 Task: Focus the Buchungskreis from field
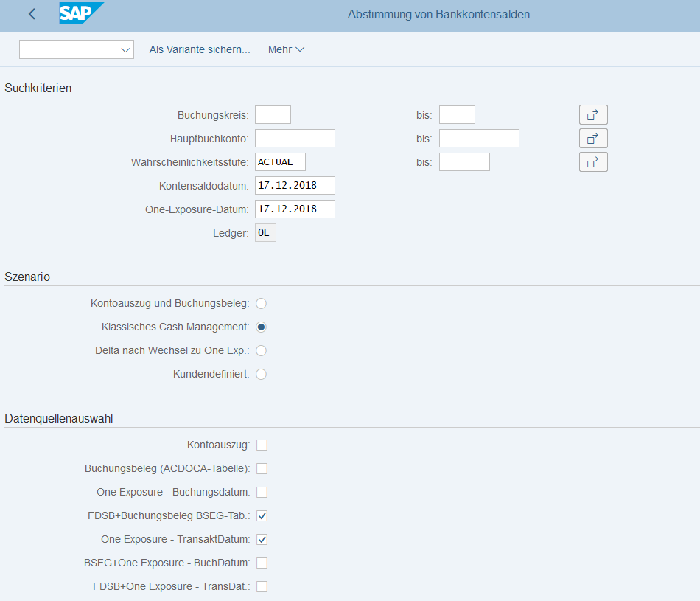[x=273, y=115]
